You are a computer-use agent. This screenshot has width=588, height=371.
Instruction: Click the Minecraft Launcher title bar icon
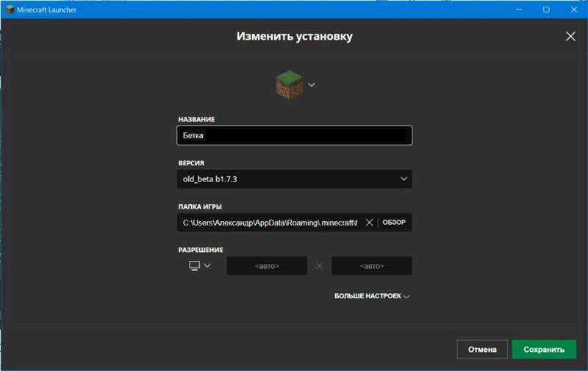(x=10, y=10)
